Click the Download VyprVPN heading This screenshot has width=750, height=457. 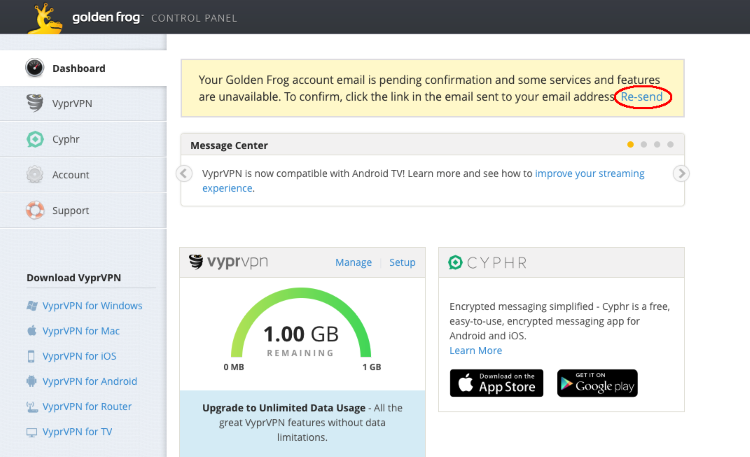coord(74,278)
